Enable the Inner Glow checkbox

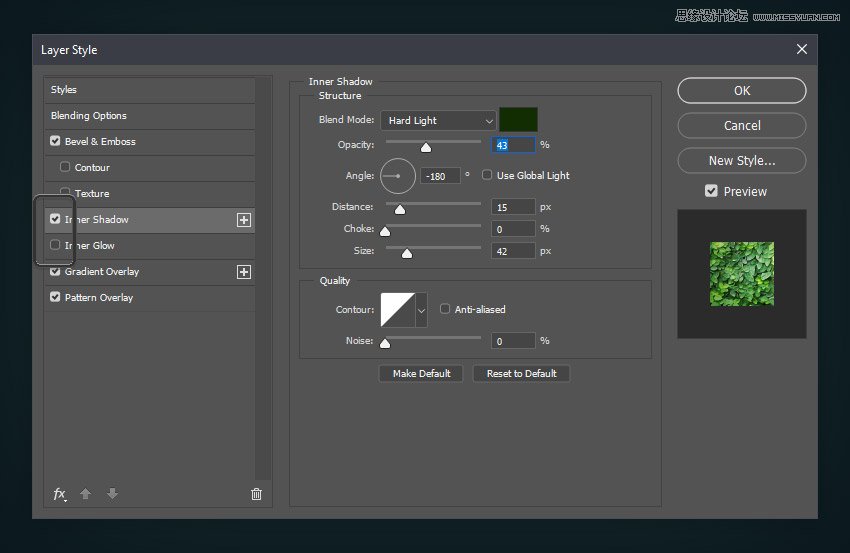(x=55, y=245)
